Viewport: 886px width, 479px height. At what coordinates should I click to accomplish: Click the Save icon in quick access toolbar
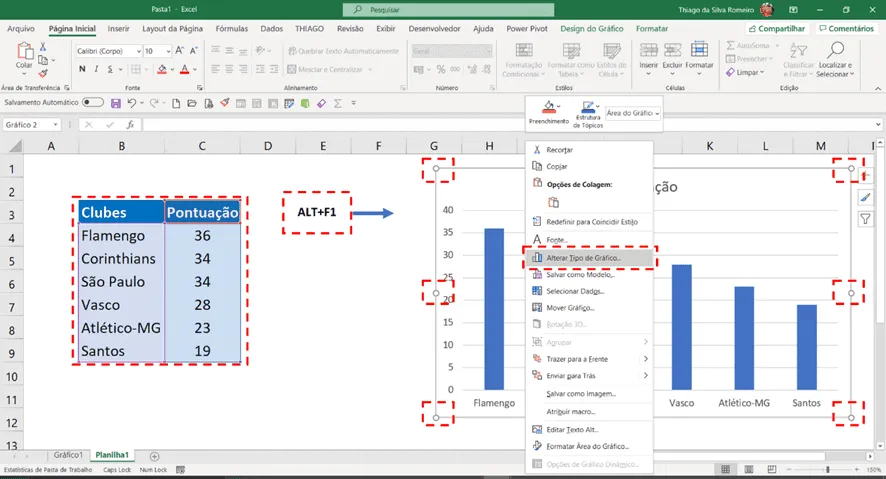[x=116, y=103]
